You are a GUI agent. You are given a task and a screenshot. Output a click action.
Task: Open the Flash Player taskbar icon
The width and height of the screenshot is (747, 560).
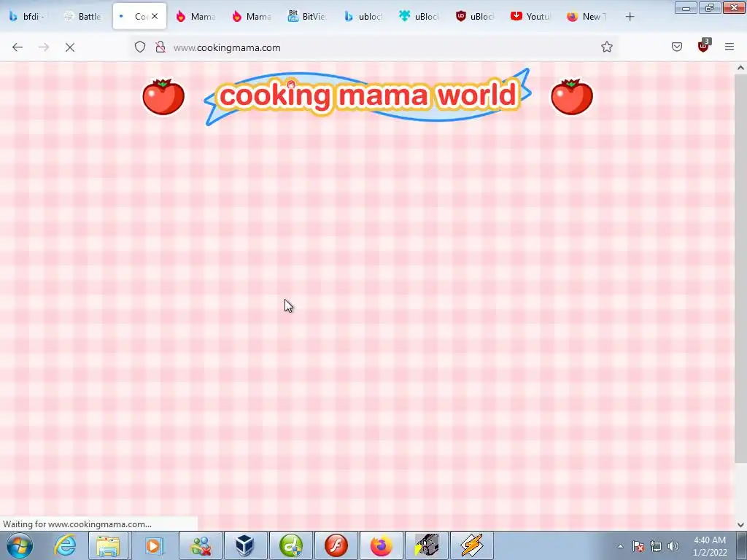coord(336,545)
